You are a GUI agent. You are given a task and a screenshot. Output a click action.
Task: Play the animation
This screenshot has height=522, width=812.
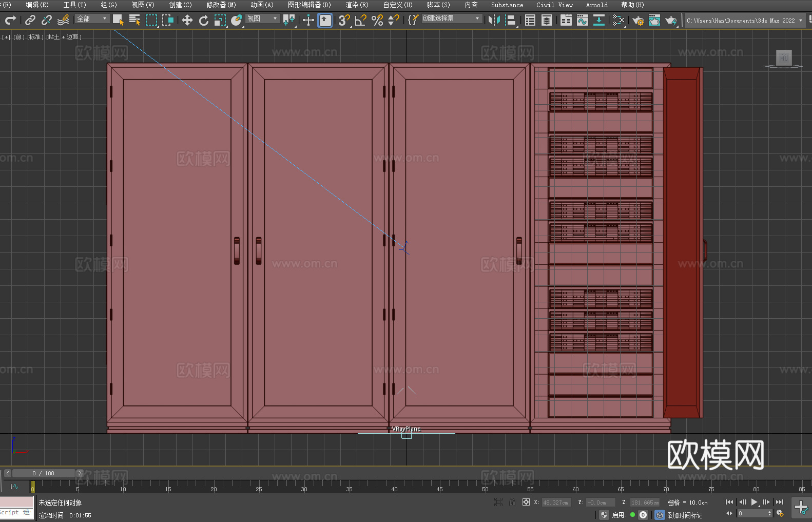point(755,502)
